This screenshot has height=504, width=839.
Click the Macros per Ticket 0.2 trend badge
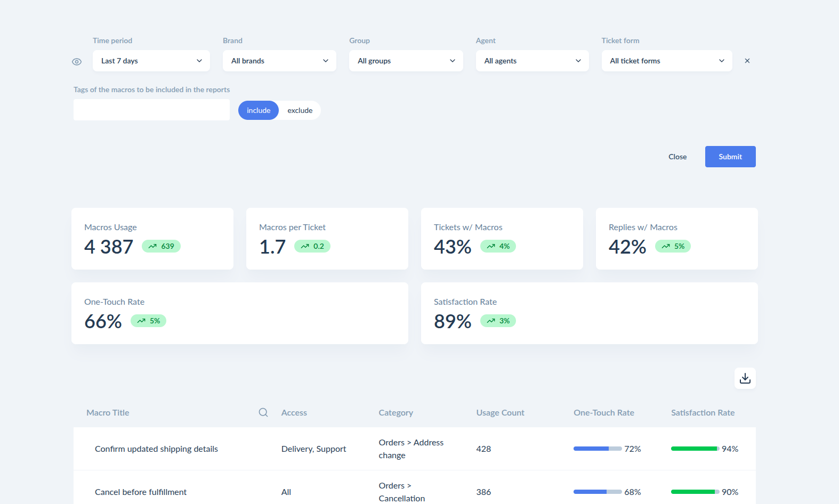pyautogui.click(x=312, y=246)
